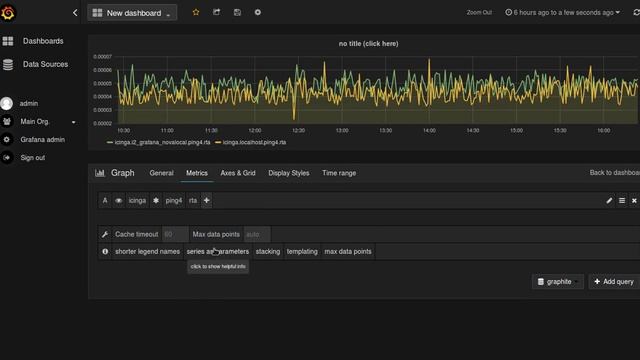640x360 pixels.
Task: Star this dashboard as favorite
Action: coord(196,12)
